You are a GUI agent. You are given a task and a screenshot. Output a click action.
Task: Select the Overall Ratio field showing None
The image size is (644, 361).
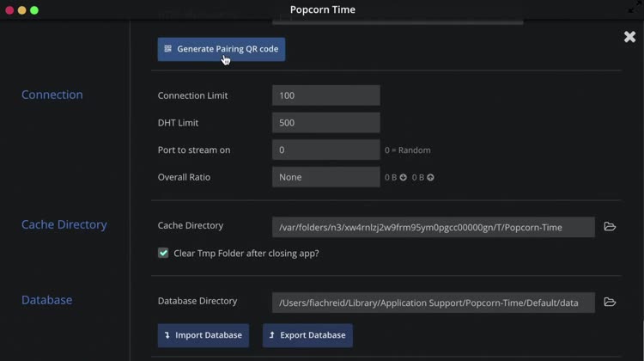325,177
